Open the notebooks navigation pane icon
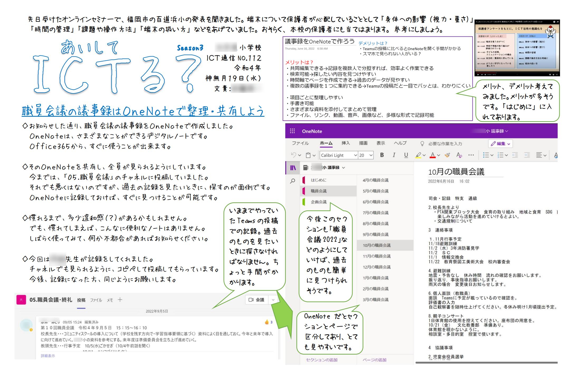This screenshot has width=588, height=390. [x=293, y=168]
